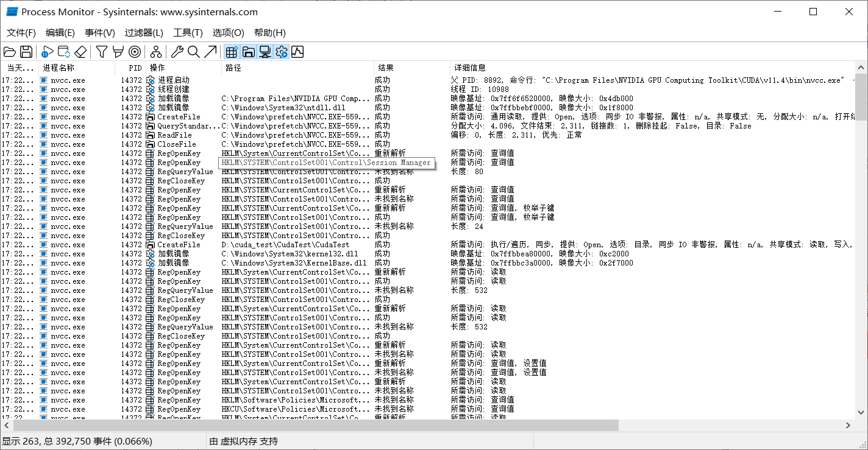Toggle event capture with the play/pause icon

click(48, 52)
